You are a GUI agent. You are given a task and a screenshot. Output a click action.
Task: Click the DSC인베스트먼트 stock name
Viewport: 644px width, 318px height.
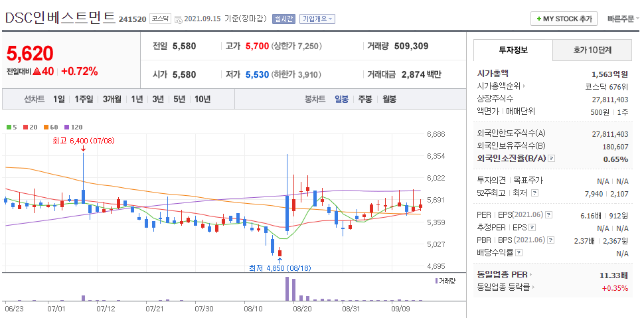pos(60,18)
